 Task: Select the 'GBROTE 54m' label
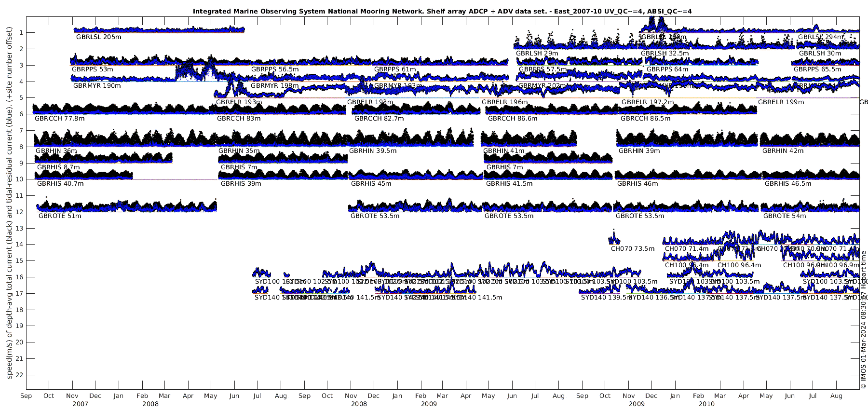click(x=784, y=216)
